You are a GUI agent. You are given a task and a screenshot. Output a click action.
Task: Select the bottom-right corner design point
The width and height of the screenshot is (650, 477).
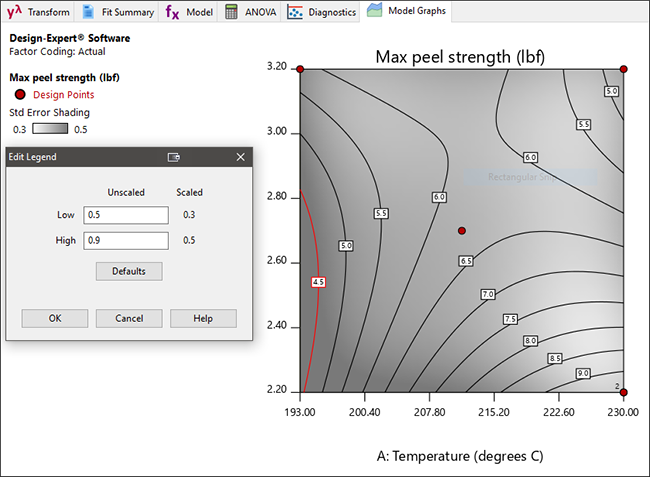(623, 392)
